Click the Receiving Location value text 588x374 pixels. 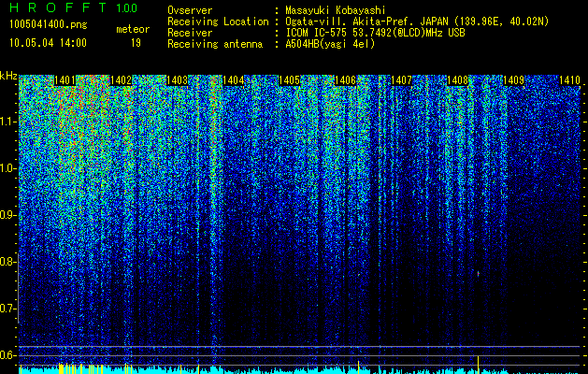tap(417, 22)
